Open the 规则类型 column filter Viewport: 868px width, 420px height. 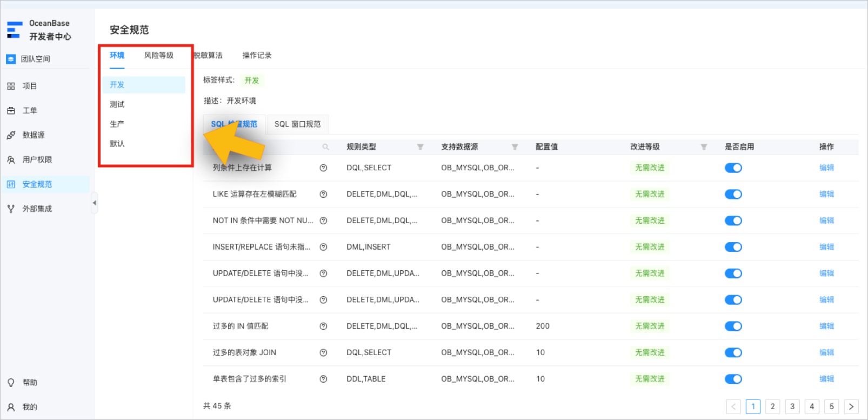[x=420, y=147]
